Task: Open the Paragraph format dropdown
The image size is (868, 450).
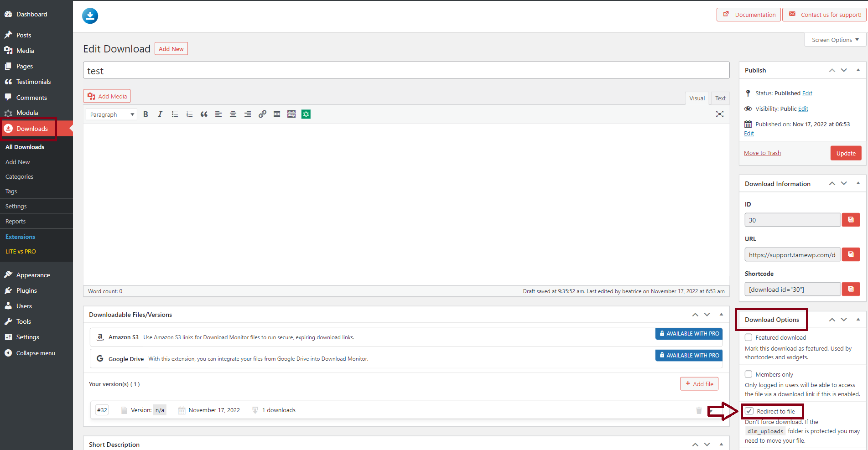Action: [112, 114]
